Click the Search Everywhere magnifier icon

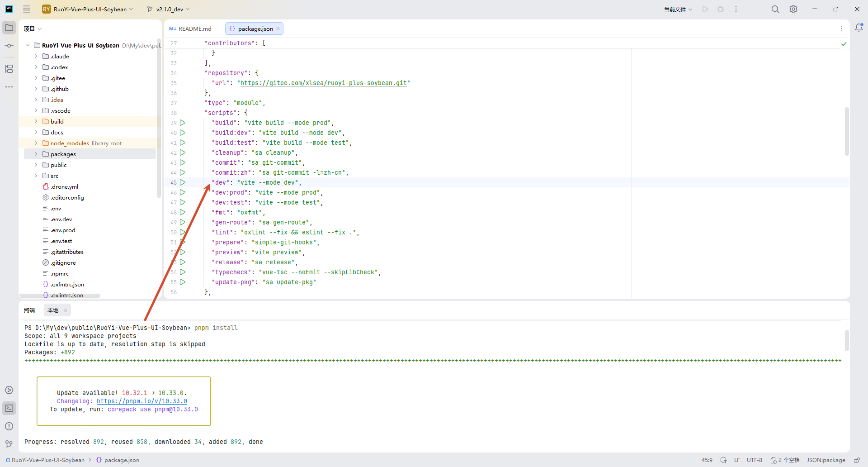click(775, 9)
